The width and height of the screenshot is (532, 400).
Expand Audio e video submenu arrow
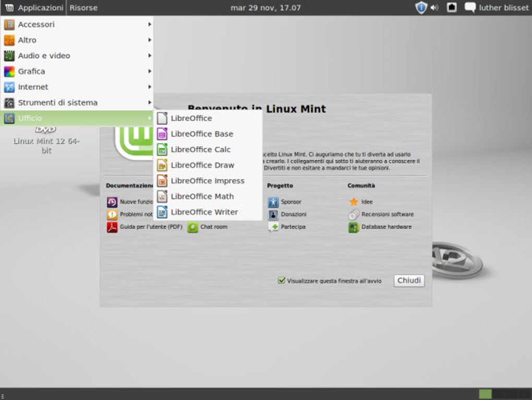[149, 56]
